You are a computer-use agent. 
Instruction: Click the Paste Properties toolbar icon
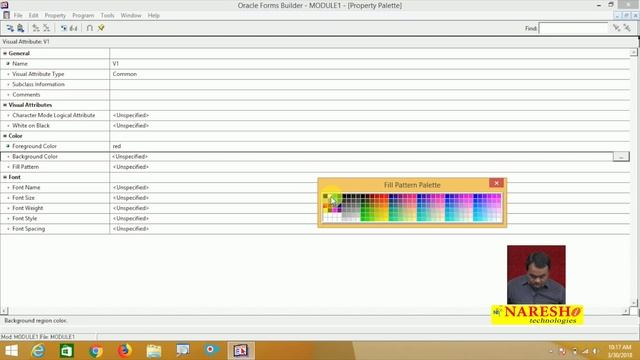click(x=20, y=28)
